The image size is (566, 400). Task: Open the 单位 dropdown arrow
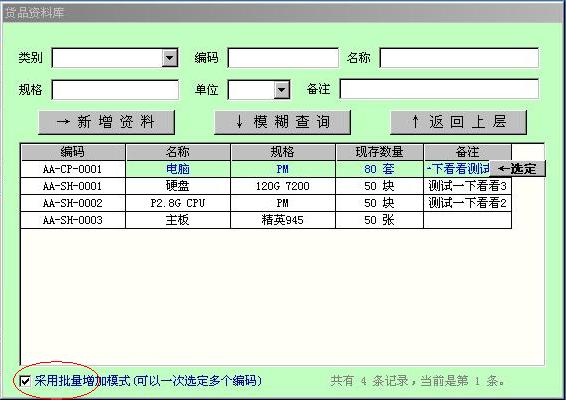click(282, 90)
